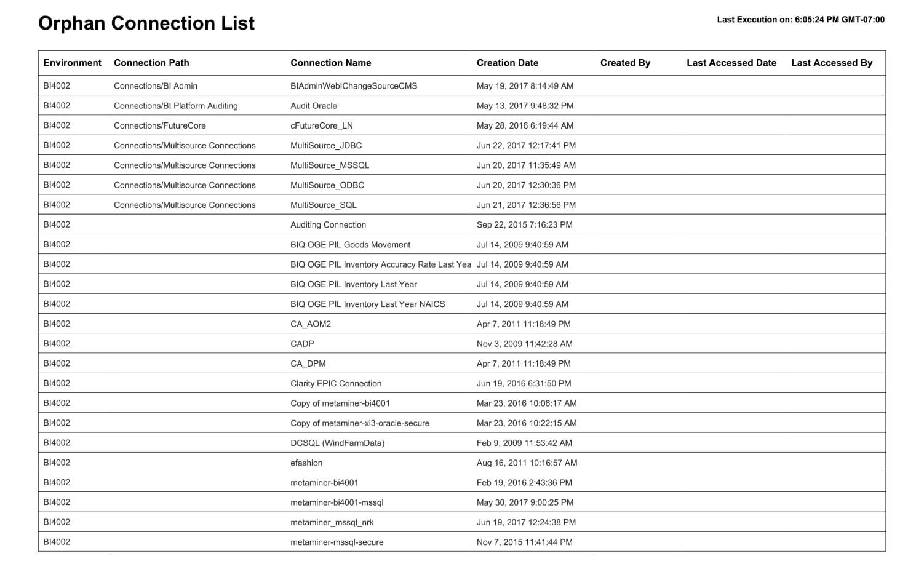Image resolution: width=924 pixels, height=564 pixels.
Task: Click the Environment column header
Action: point(72,63)
